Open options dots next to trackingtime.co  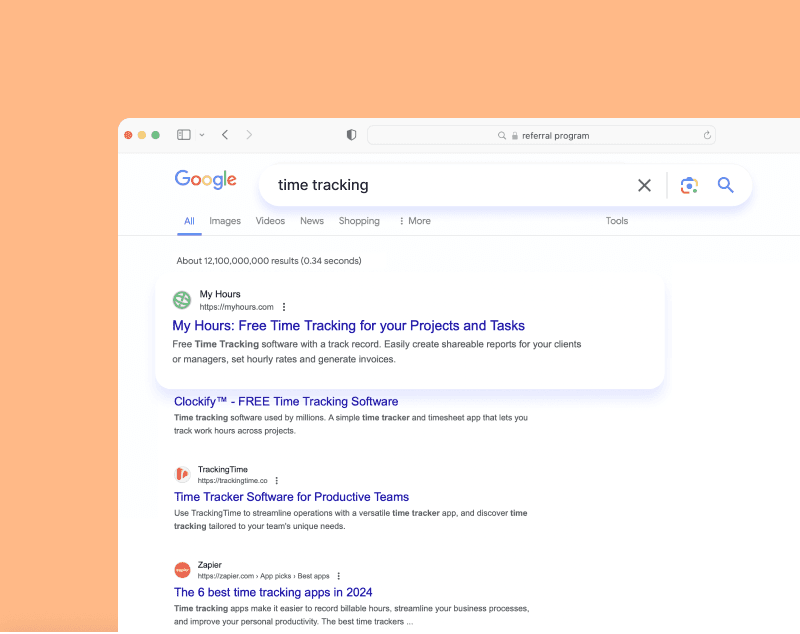pyautogui.click(x=277, y=480)
